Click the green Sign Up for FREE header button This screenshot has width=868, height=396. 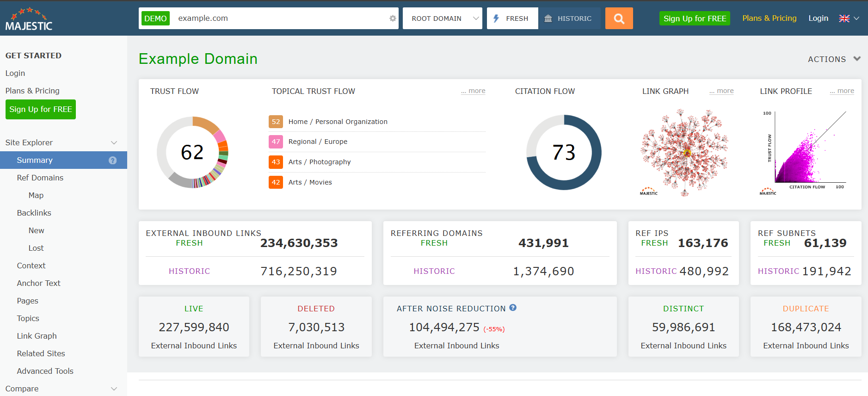[695, 19]
